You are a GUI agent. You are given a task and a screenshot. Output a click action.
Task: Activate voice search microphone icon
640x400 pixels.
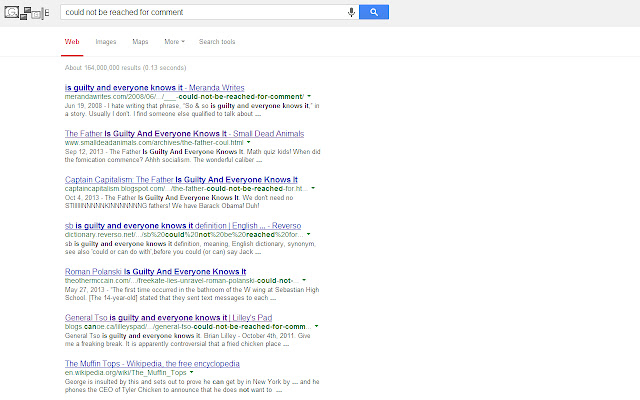pos(351,11)
